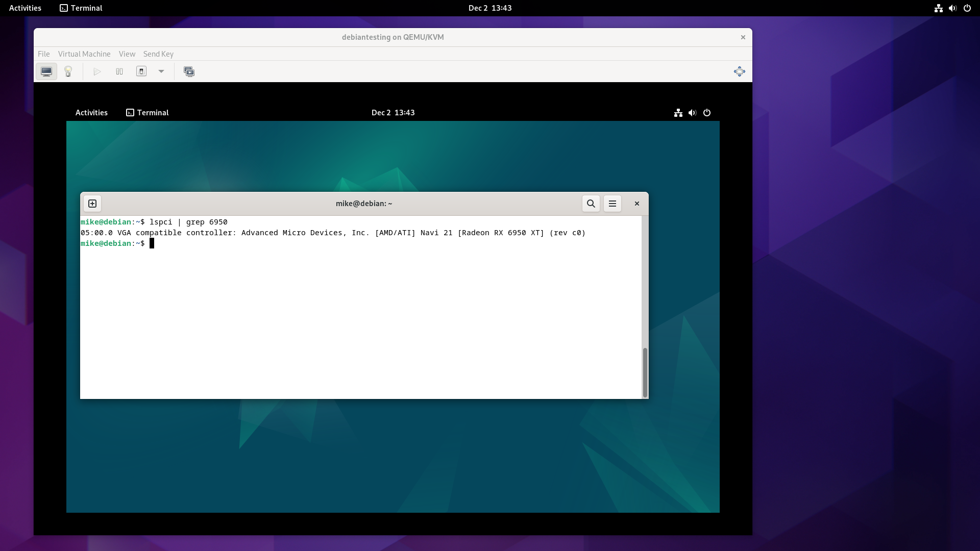Screen dimensions: 980x551
Task: Open virtual hardware details lightbulb
Action: coord(68,71)
